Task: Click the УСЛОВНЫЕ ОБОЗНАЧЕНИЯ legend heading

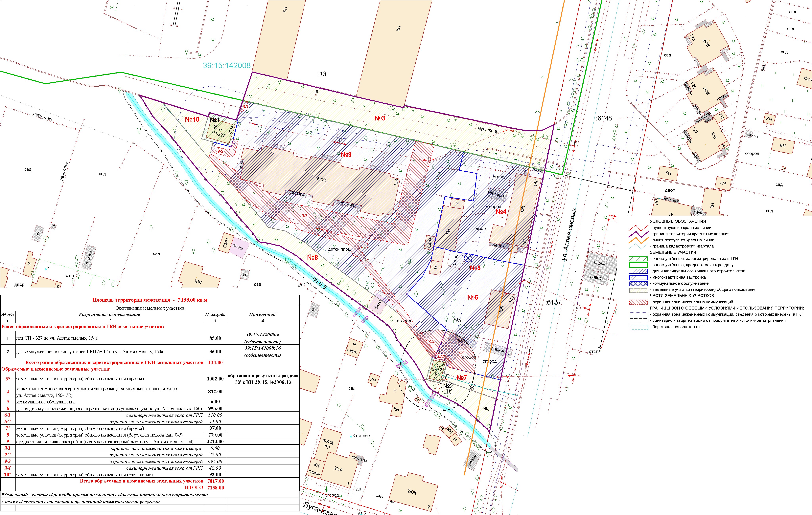Action: point(678,221)
